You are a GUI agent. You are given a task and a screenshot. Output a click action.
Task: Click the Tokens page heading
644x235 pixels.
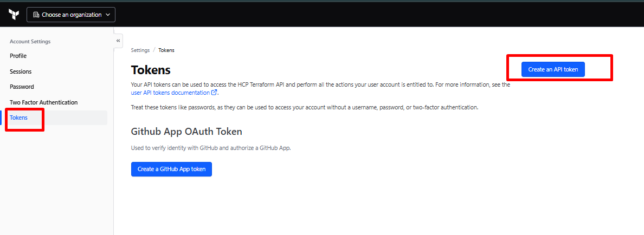(x=151, y=70)
